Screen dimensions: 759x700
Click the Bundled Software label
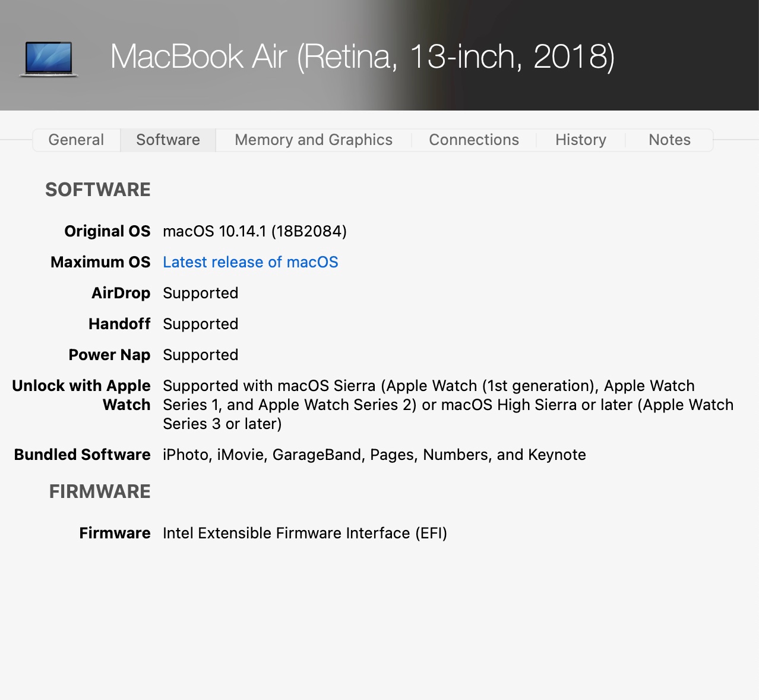pos(83,455)
